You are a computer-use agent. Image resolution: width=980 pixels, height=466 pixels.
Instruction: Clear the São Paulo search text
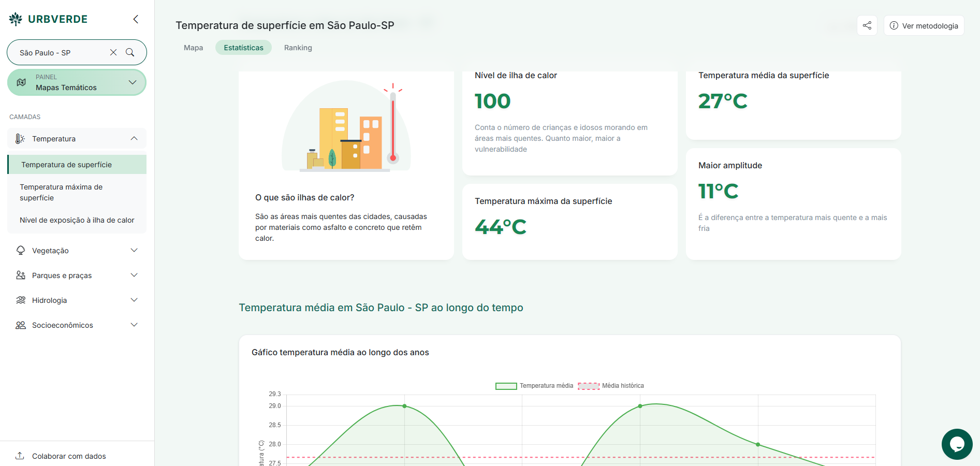[113, 52]
